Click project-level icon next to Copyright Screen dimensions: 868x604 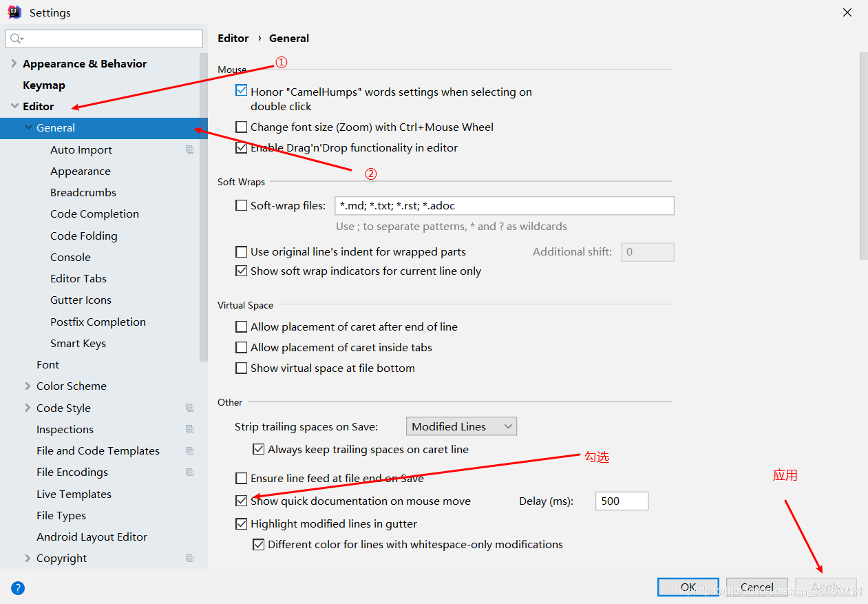pos(190,558)
